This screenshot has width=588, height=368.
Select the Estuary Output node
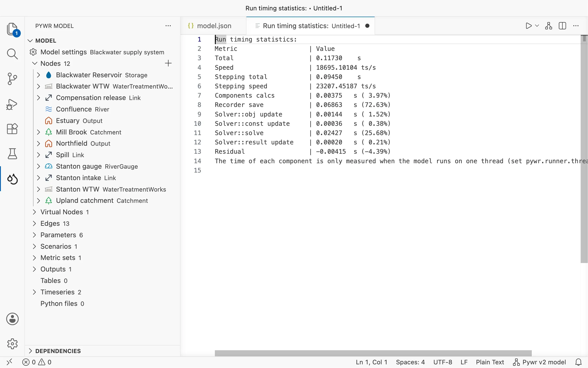tap(102, 121)
